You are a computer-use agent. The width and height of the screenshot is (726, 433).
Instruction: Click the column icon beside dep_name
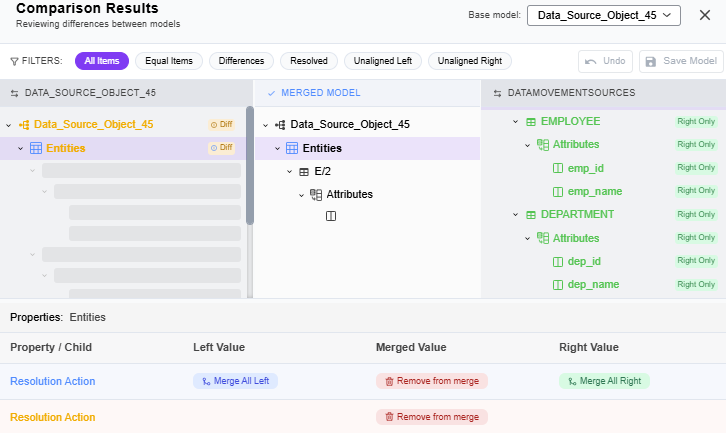point(558,284)
